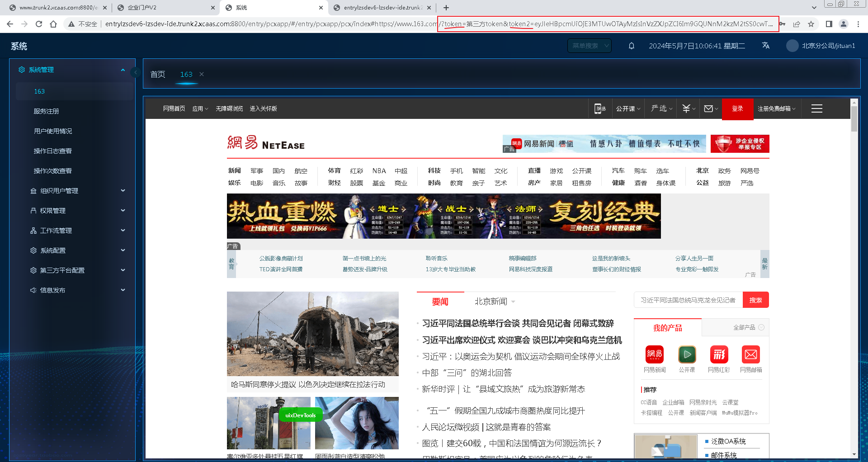Open the 注册免费邮箱 dropdown
The height and width of the screenshot is (462, 868).
[x=777, y=108]
